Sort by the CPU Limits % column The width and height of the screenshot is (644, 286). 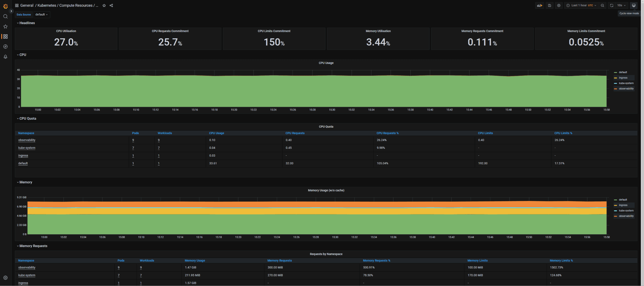pos(563,133)
